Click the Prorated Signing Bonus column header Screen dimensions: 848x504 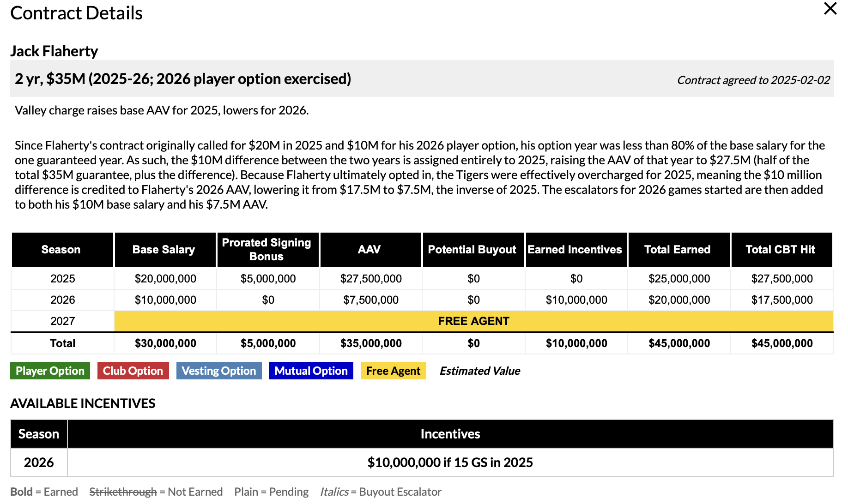pos(267,250)
